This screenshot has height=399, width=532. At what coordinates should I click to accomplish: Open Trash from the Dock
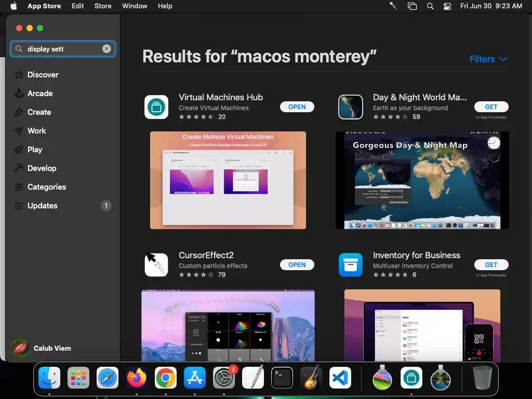(x=483, y=378)
